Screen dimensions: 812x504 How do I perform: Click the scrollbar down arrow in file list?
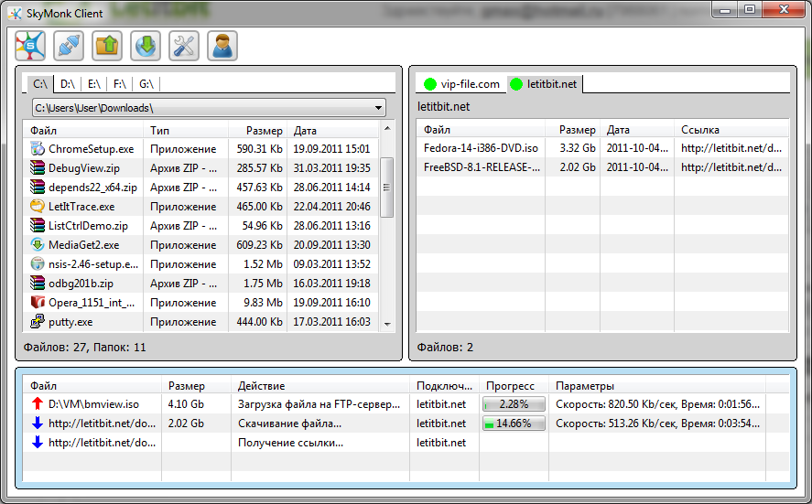click(387, 325)
